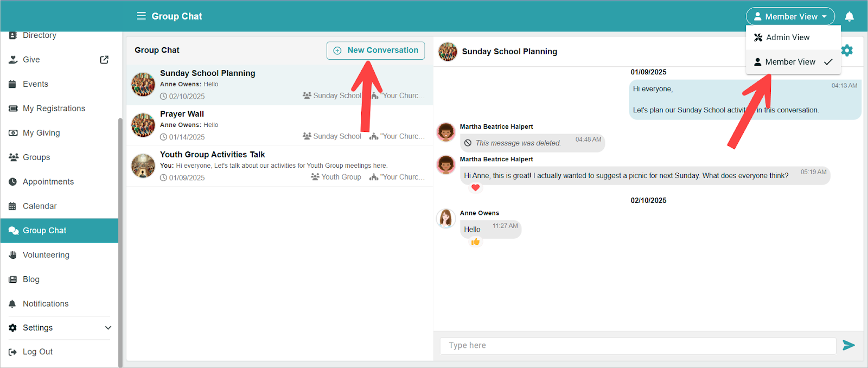Send message with paper plane icon

(x=848, y=345)
